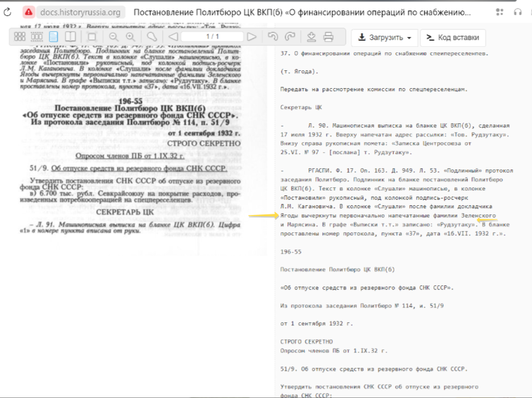The image size is (532, 398).
Task: Click the browser tab title Постановление Политбюро
Action: tap(302, 12)
